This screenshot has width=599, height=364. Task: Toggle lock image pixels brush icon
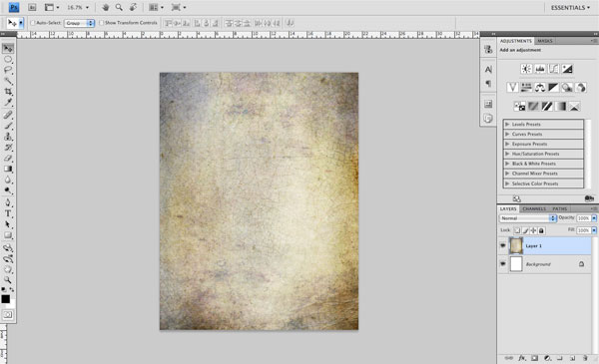pos(525,230)
